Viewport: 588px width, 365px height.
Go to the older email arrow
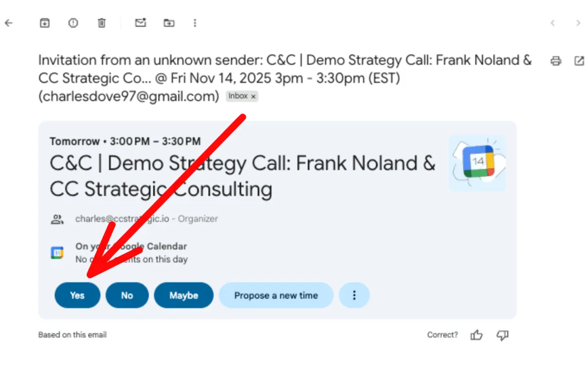(x=578, y=23)
